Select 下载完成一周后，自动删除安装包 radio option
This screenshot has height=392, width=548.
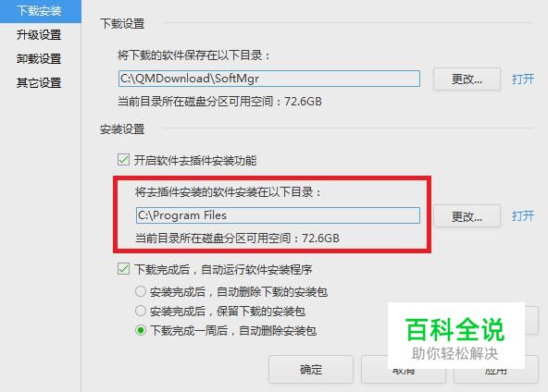[x=141, y=330]
